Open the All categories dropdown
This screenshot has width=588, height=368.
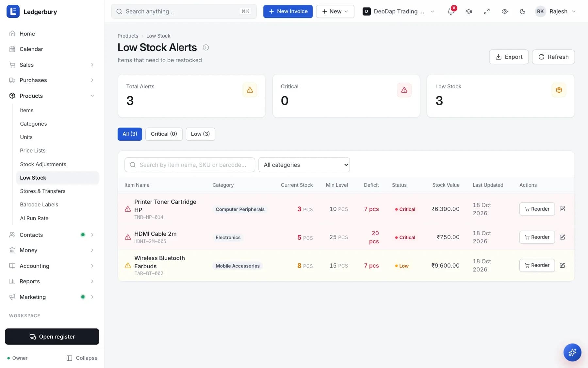304,165
